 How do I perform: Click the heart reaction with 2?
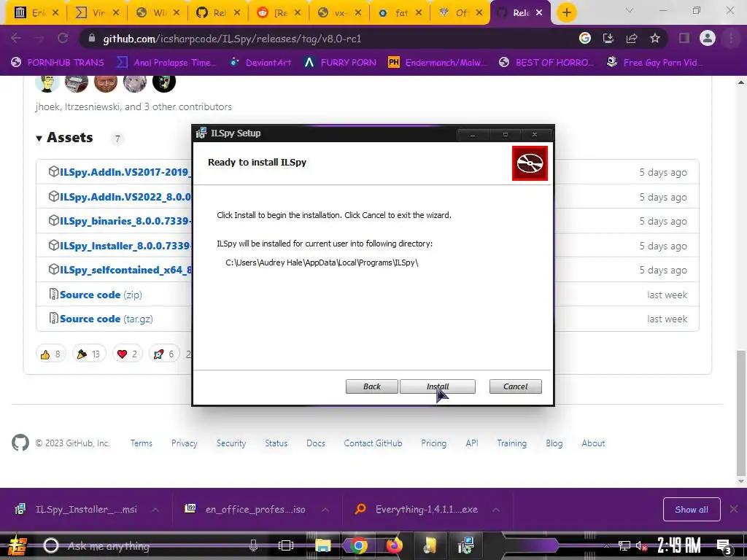click(127, 354)
